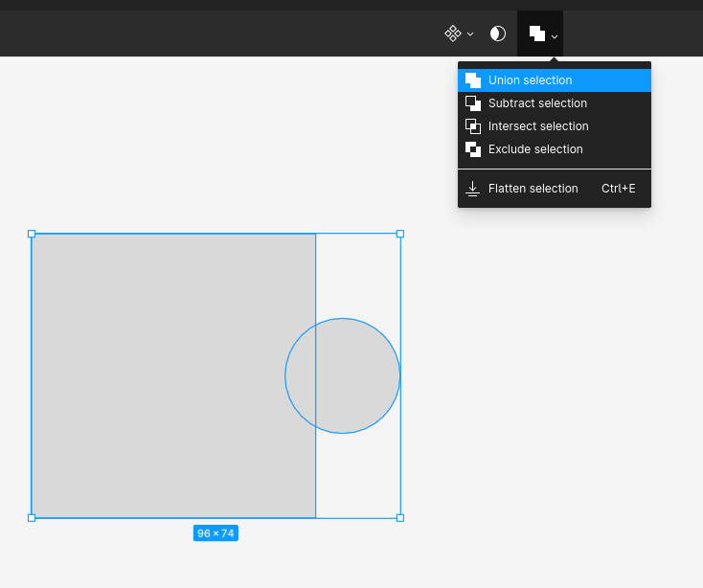Select the circle shape on canvas
The image size is (703, 588).
coord(343,375)
